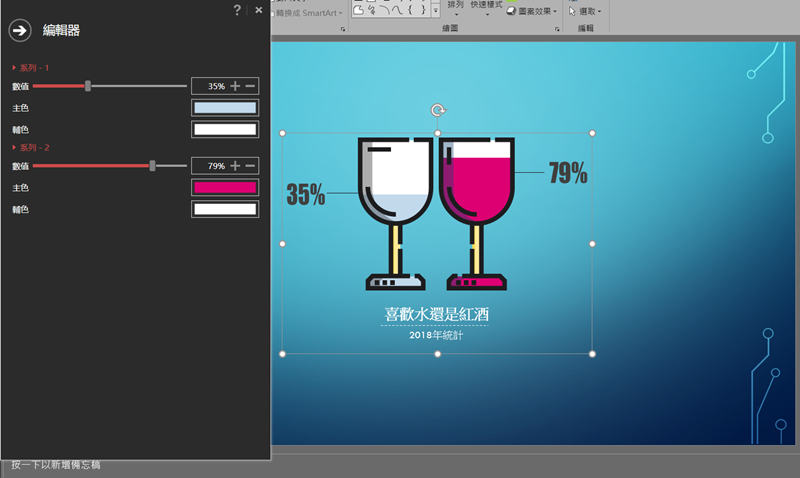This screenshot has width=800, height=478.
Task: Click the right-middle selection handle of chart
Action: (592, 243)
